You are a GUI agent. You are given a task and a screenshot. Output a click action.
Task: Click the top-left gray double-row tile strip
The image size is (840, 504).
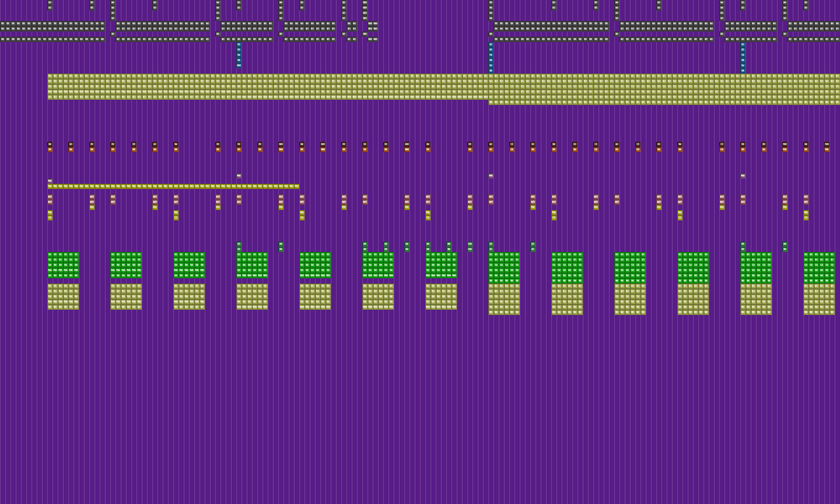pos(52,26)
